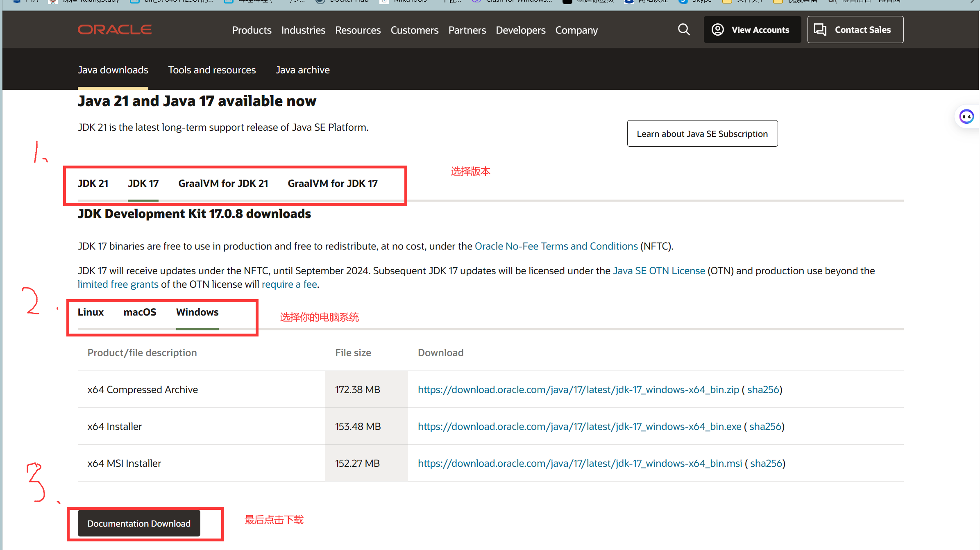
Task: Click the 'File size' column header
Action: 353,352
